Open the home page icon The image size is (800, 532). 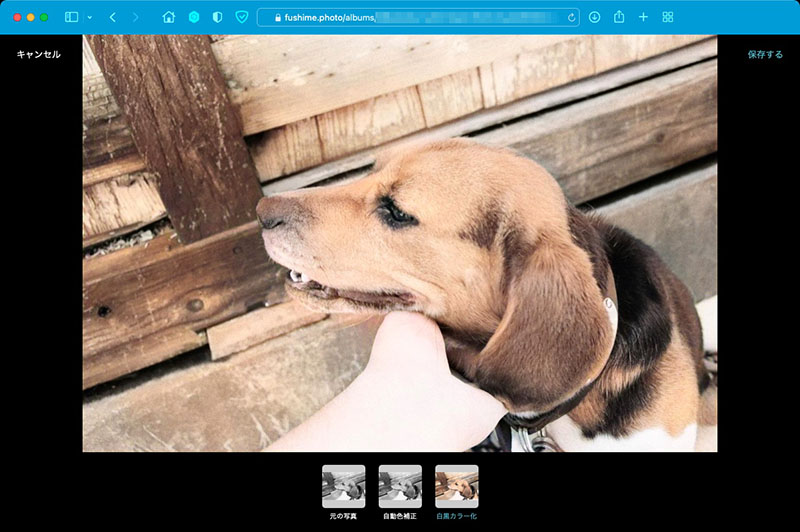[x=168, y=17]
